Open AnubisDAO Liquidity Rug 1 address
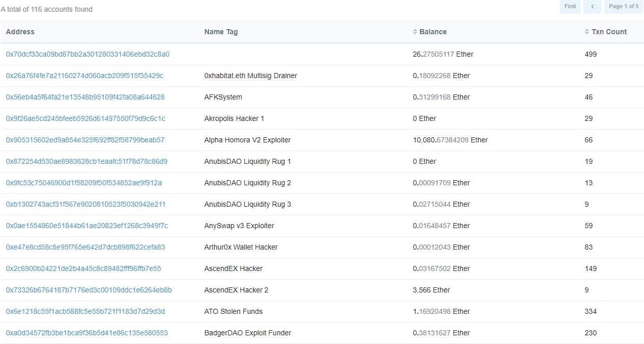644x344 pixels. click(86, 161)
